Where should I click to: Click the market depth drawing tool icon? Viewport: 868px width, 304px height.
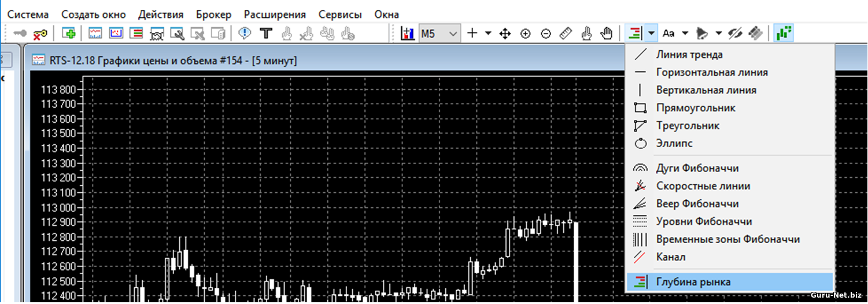point(635,34)
